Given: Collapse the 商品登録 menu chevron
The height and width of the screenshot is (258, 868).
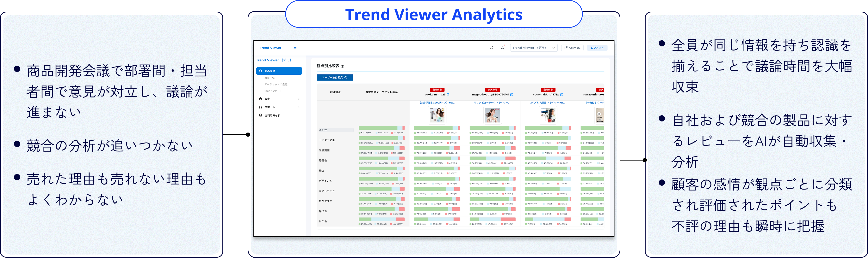Looking at the screenshot, I should [x=299, y=71].
